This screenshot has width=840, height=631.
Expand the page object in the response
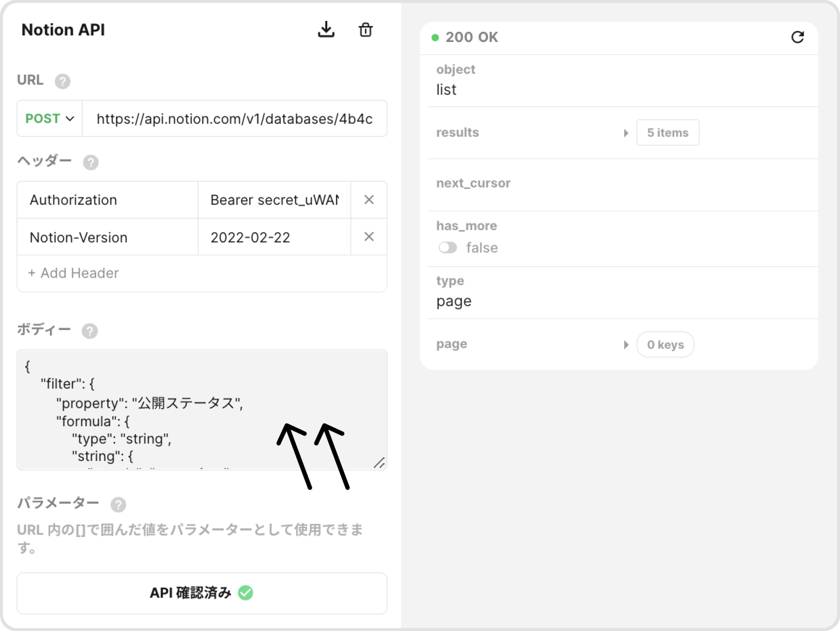click(626, 345)
